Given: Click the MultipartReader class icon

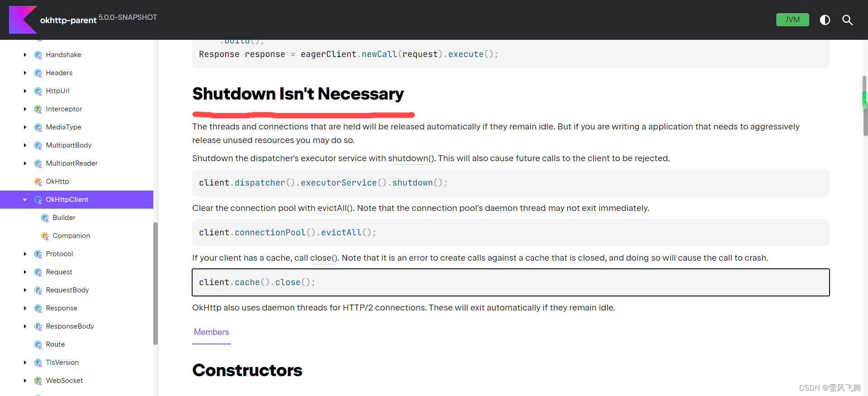Looking at the screenshot, I should tap(38, 164).
